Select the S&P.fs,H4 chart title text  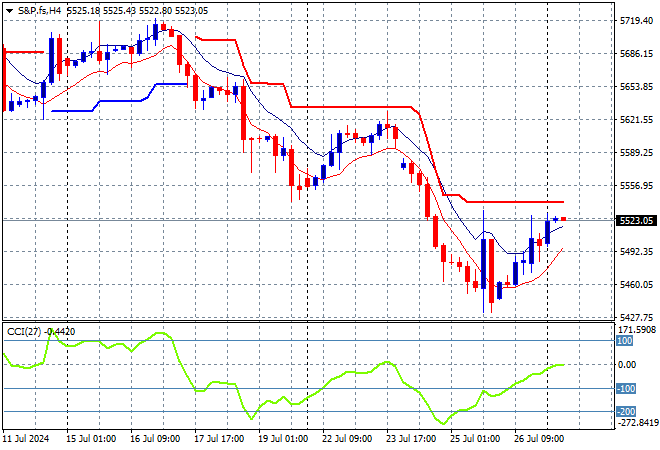tap(40, 11)
